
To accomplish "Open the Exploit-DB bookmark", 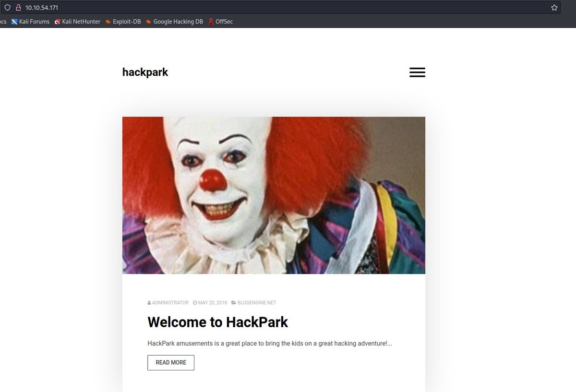I will click(123, 22).
